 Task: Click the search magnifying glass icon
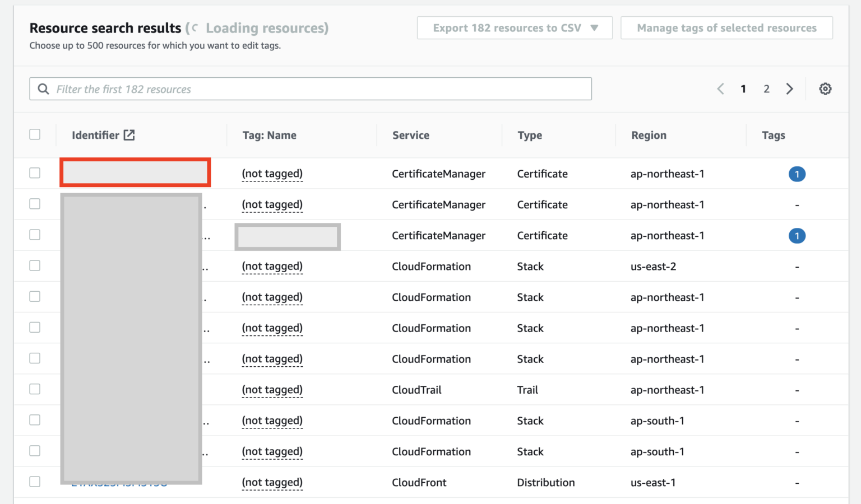pos(43,88)
